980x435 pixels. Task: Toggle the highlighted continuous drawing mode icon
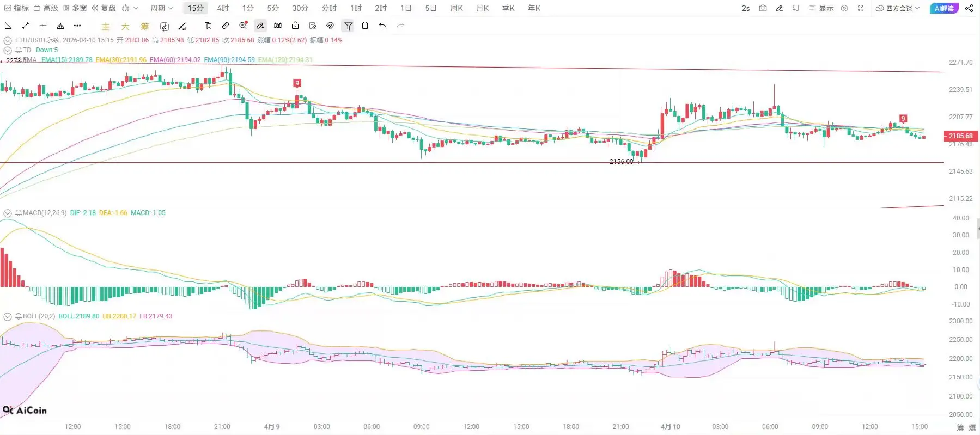[260, 26]
